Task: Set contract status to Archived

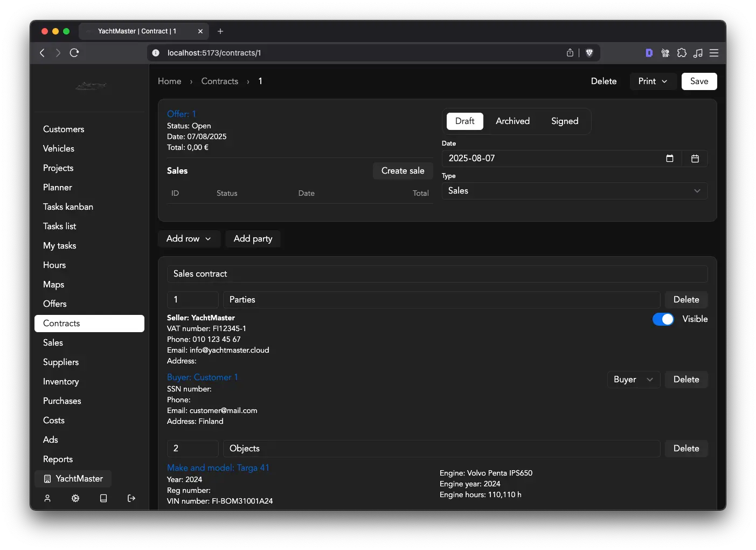Action: (512, 121)
